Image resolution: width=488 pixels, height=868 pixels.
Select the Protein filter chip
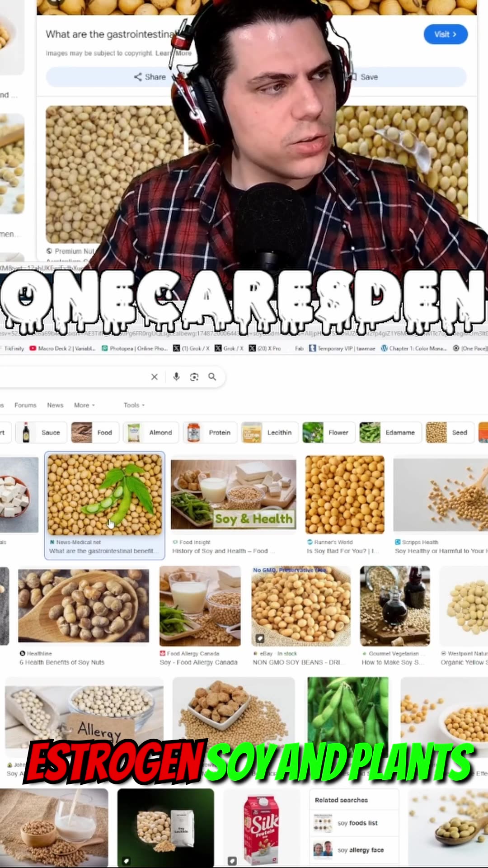210,432
